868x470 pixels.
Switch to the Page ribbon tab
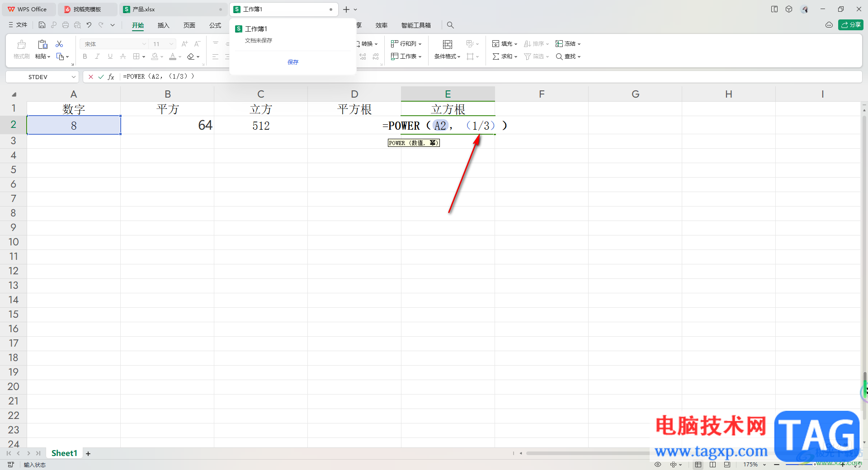(x=189, y=25)
